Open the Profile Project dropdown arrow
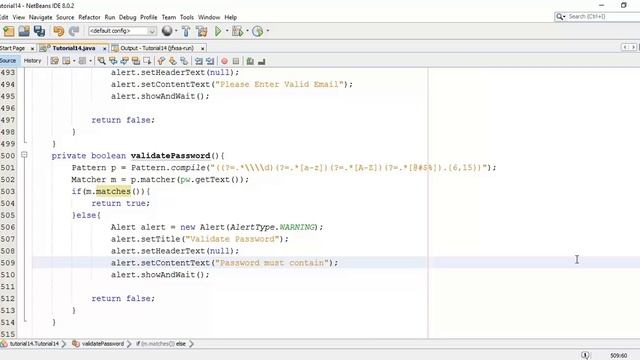The image size is (640, 360). tap(268, 31)
